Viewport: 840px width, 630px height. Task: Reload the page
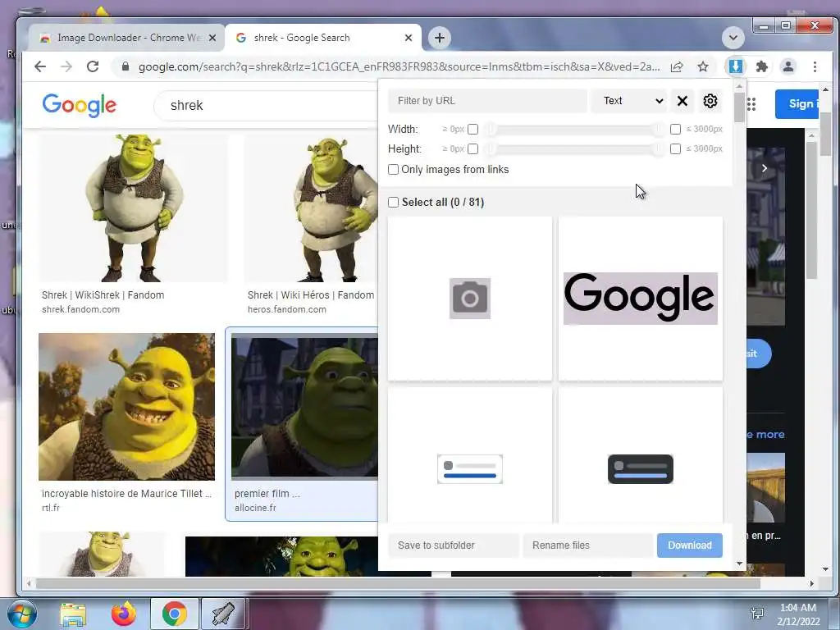pos(93,66)
